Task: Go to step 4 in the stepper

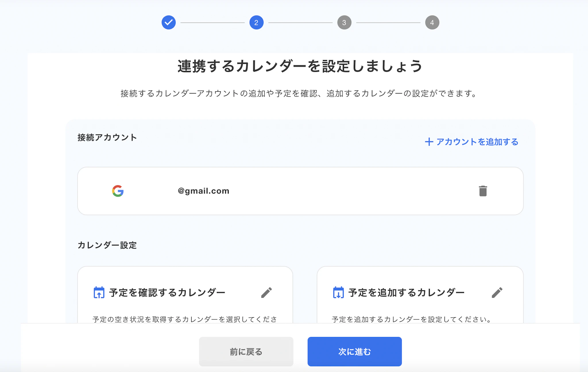Action: [432, 22]
